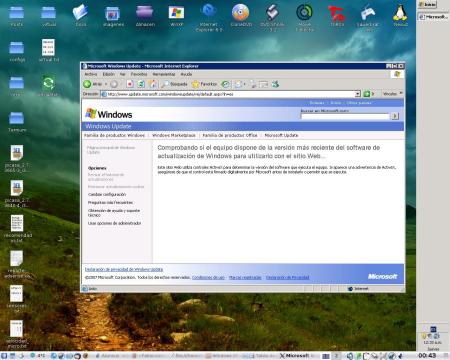Image resolution: width=450 pixels, height=360 pixels.
Task: Click the green Atrás back button
Action: pyautogui.click(x=93, y=84)
